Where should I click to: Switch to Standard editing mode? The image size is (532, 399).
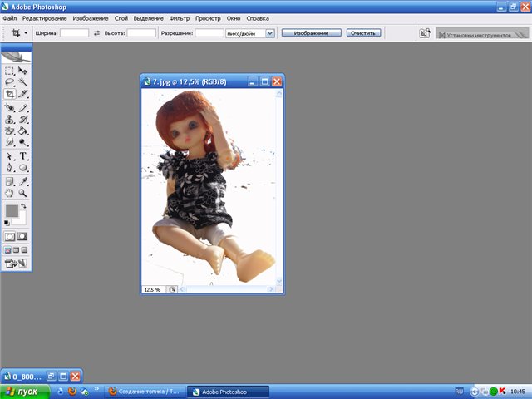click(x=10, y=236)
